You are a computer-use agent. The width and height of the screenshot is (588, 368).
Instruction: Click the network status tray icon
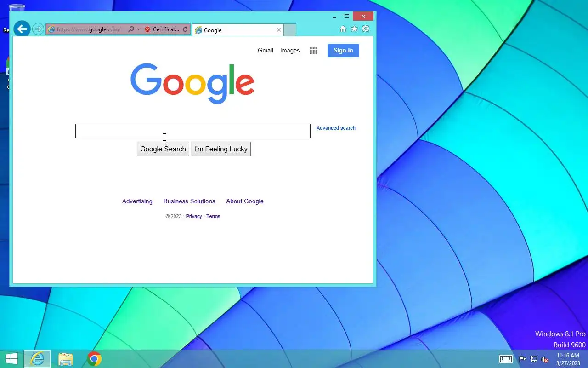(x=534, y=359)
